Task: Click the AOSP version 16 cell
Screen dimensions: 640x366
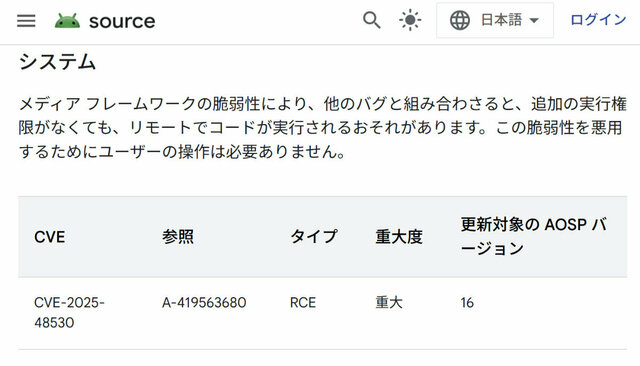Action: click(x=467, y=303)
